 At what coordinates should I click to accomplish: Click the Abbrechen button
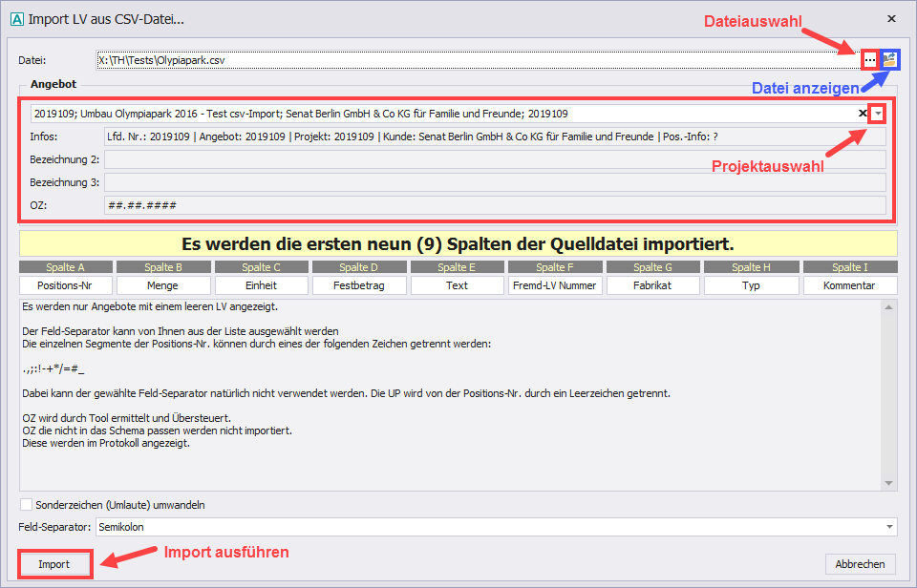point(860,564)
